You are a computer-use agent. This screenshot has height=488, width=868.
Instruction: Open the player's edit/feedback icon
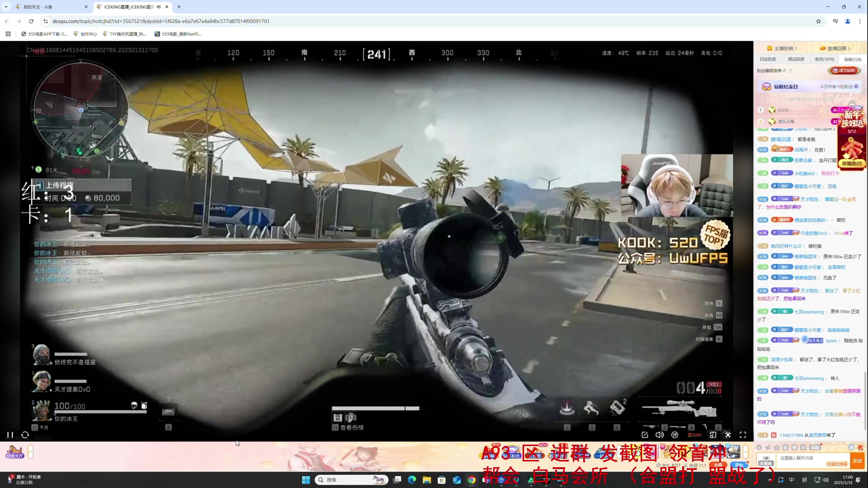645,435
